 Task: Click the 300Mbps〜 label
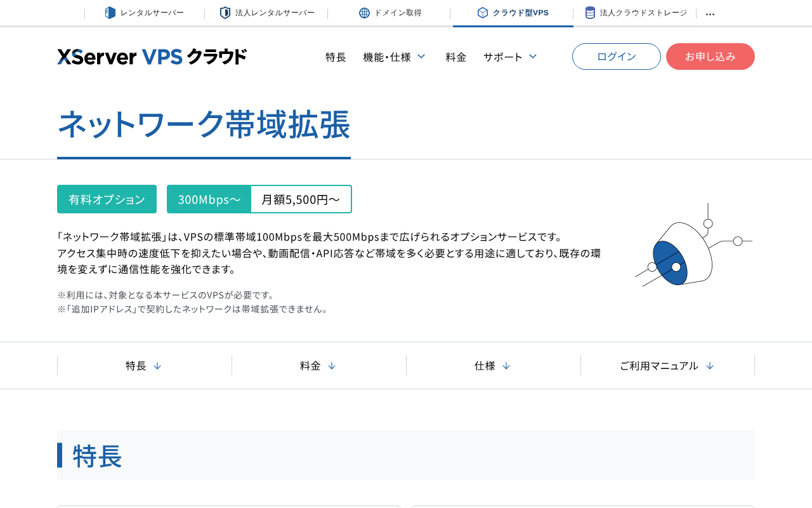[x=209, y=199]
